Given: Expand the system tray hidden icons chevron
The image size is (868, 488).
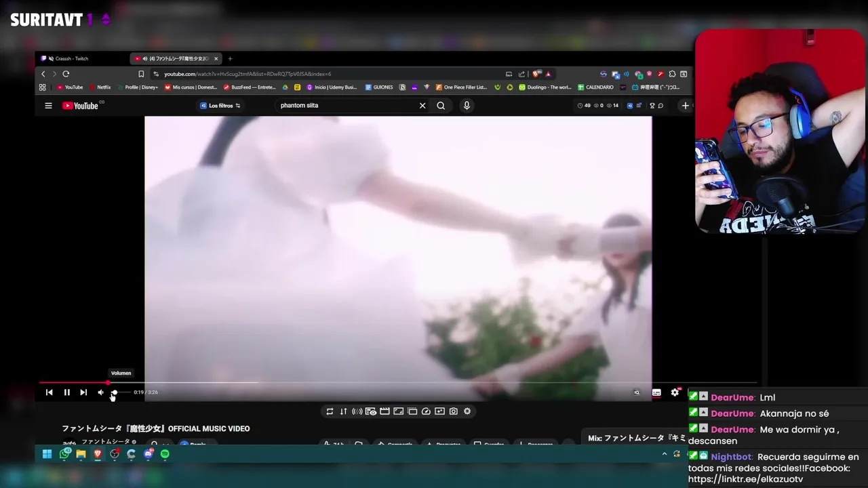Looking at the screenshot, I should pyautogui.click(x=665, y=454).
